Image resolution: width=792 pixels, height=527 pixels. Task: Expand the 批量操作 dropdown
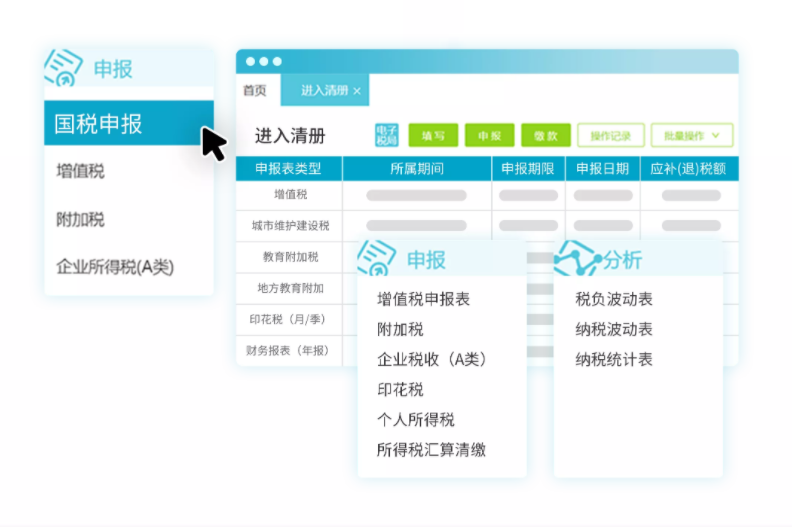(x=691, y=135)
